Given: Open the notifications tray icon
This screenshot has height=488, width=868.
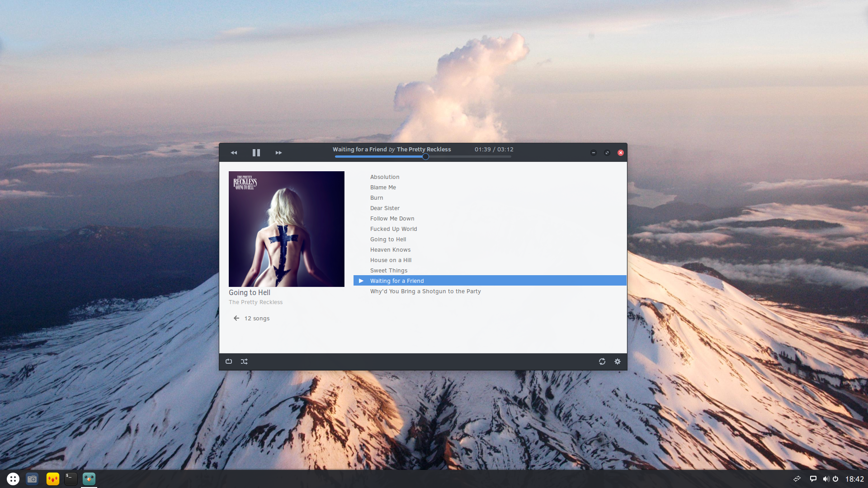Looking at the screenshot, I should point(813,479).
